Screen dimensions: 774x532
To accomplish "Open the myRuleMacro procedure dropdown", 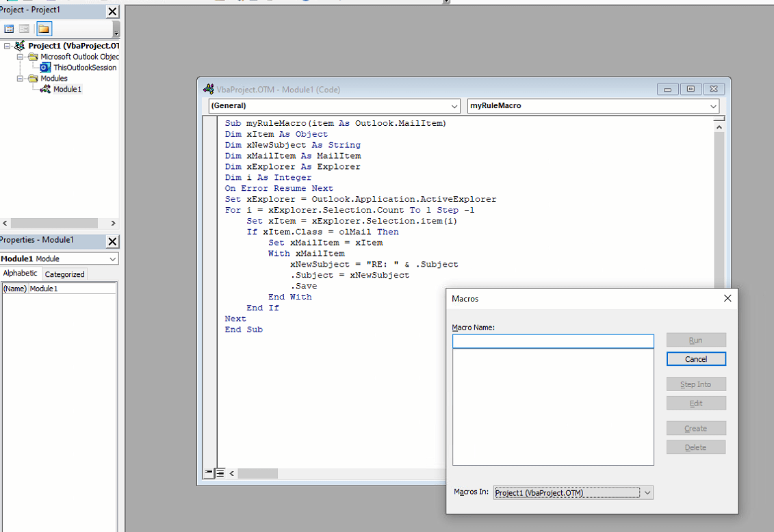I will coord(713,106).
